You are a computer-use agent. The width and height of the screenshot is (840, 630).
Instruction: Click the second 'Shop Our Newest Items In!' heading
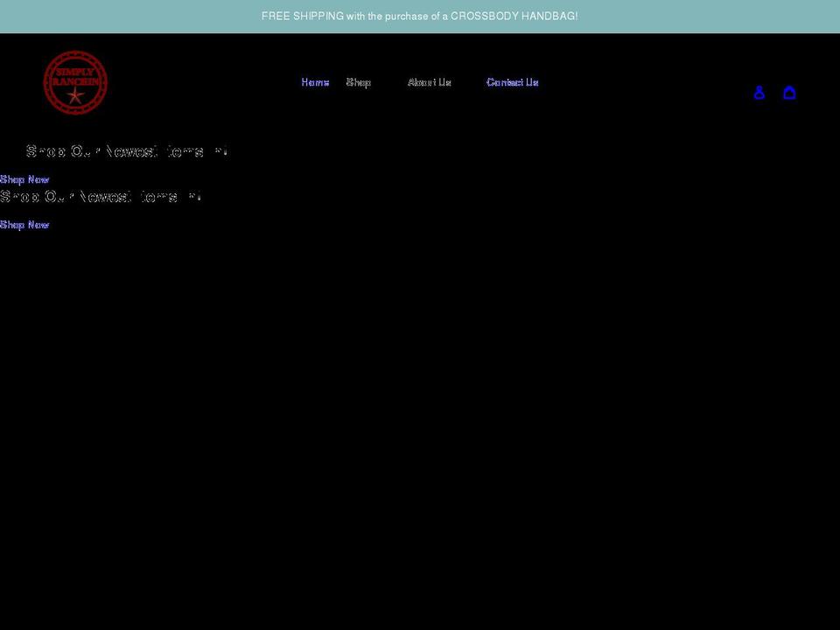(x=101, y=195)
